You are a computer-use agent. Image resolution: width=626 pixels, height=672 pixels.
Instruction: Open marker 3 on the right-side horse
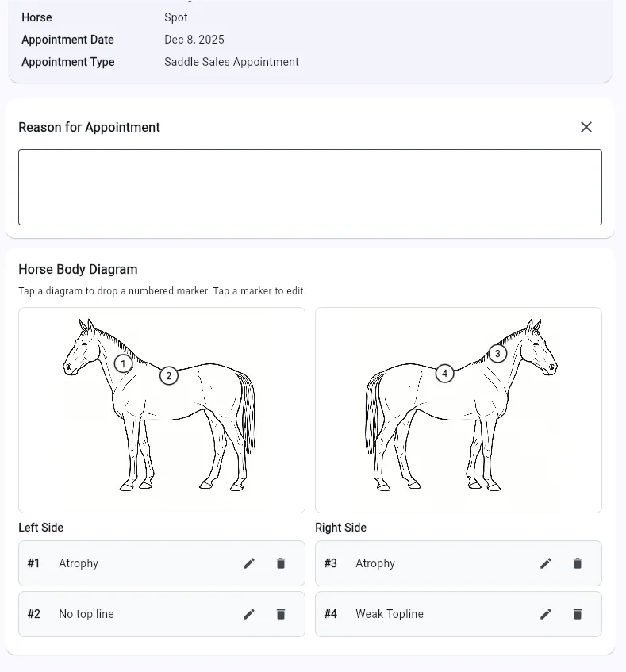point(497,354)
